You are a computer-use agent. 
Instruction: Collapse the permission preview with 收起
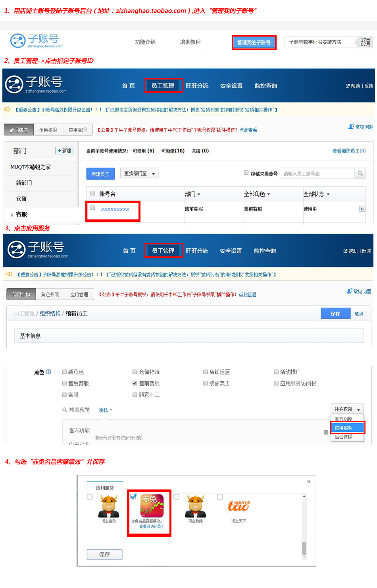point(105,410)
